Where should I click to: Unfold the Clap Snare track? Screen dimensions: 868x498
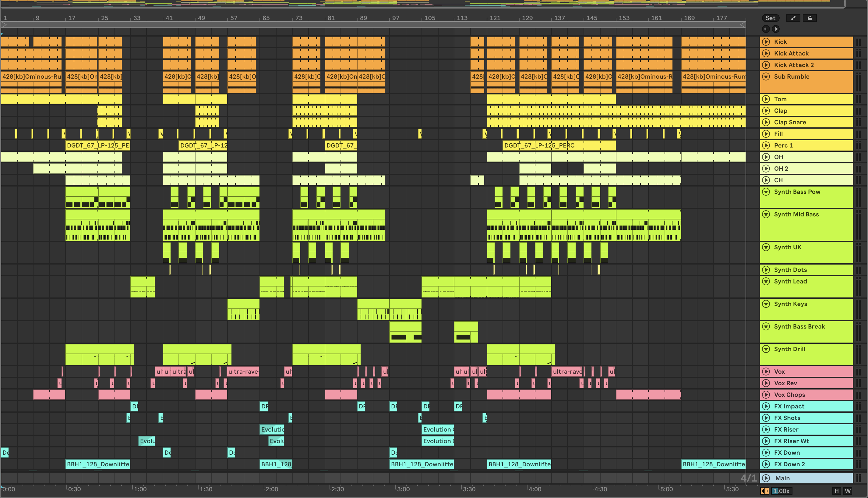766,122
